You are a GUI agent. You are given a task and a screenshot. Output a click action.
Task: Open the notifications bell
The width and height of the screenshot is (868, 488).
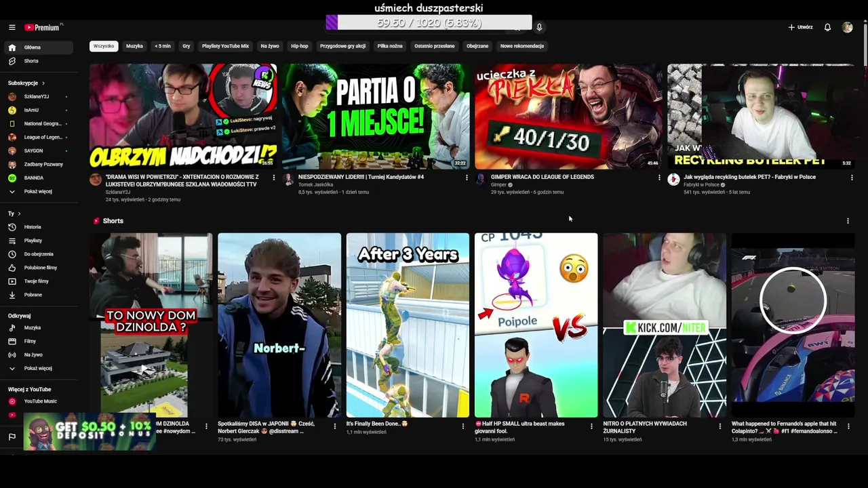coord(827,27)
